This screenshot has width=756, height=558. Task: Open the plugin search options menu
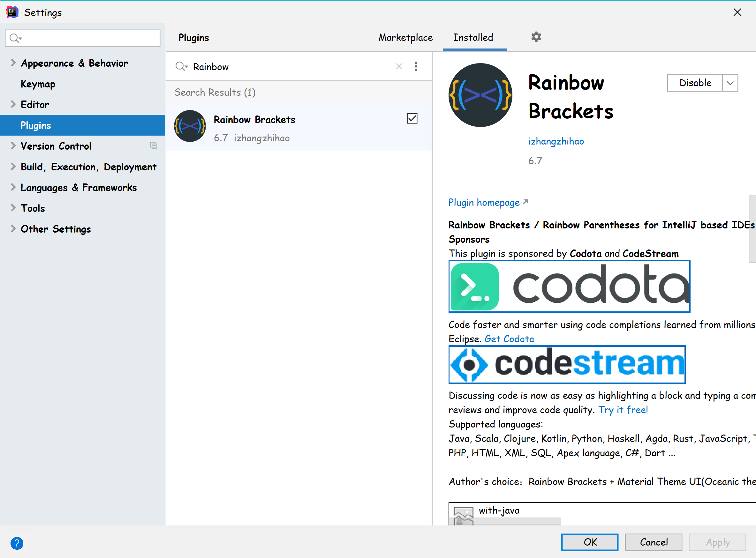(x=416, y=67)
